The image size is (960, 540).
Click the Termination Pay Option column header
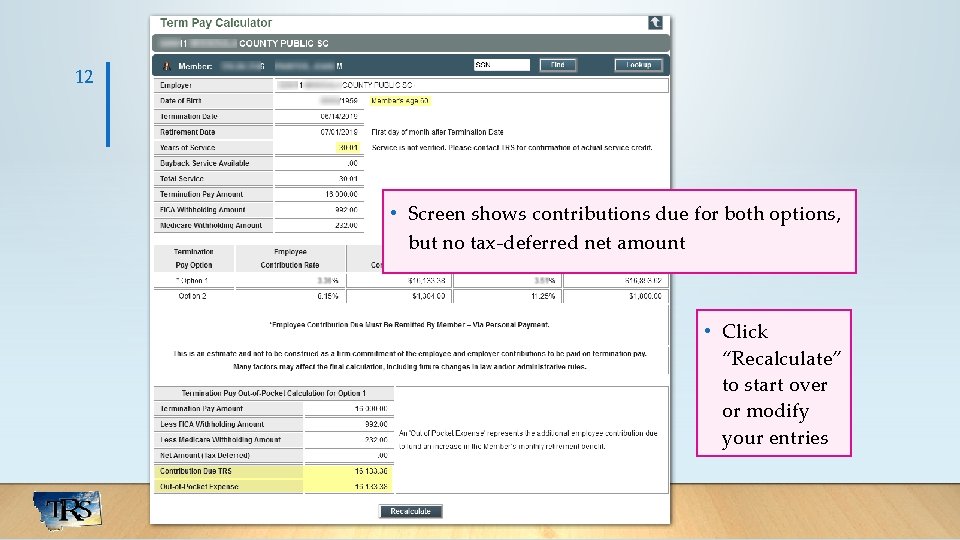coord(193,258)
